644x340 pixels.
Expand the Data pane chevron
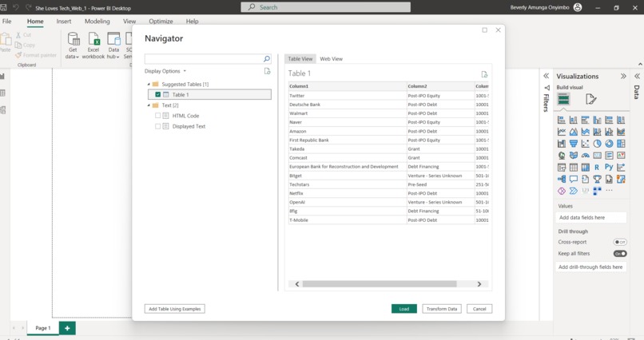(637, 76)
